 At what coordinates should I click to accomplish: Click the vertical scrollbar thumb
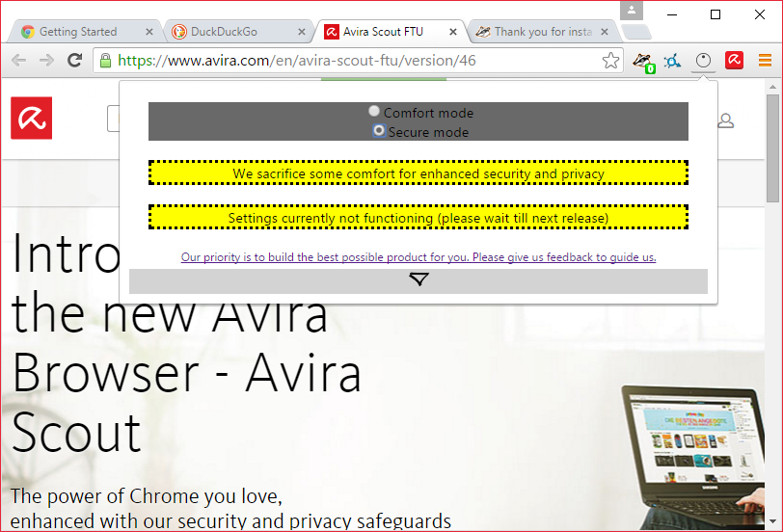772,148
